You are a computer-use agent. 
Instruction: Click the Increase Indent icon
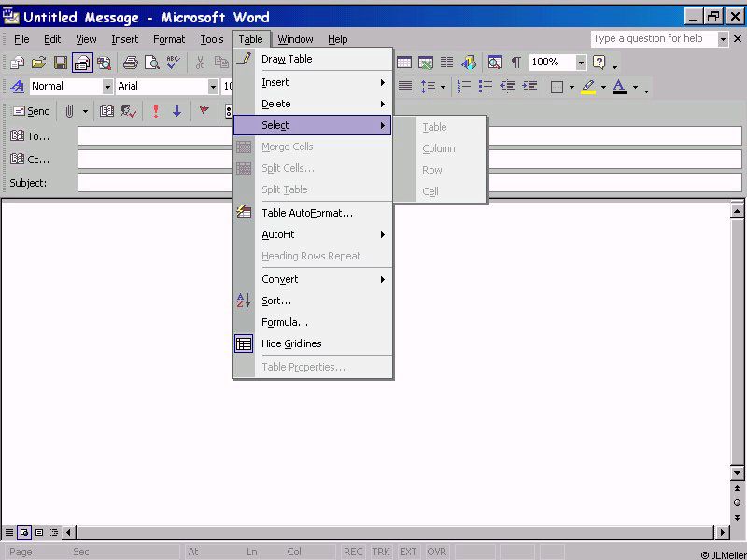[529, 87]
